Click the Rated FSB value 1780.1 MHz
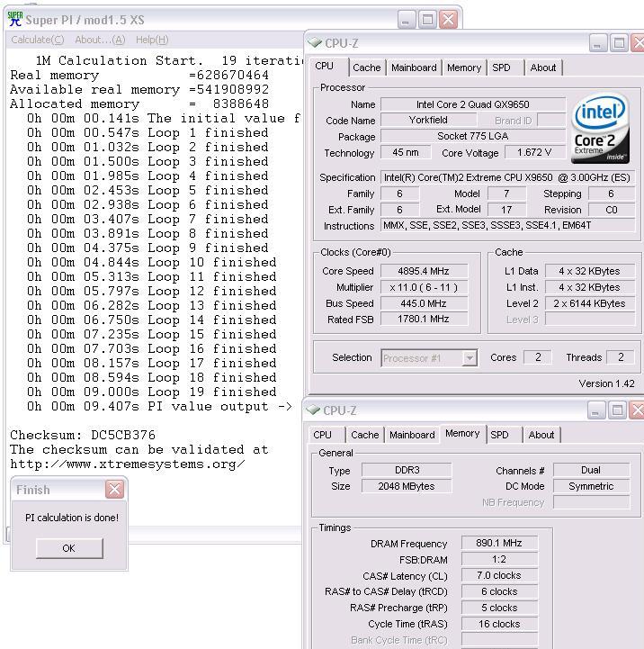 point(424,320)
